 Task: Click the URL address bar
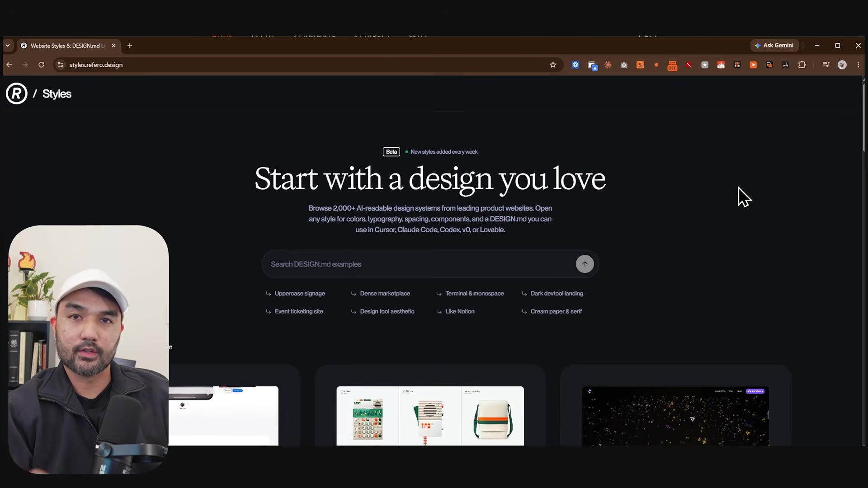[x=307, y=65]
